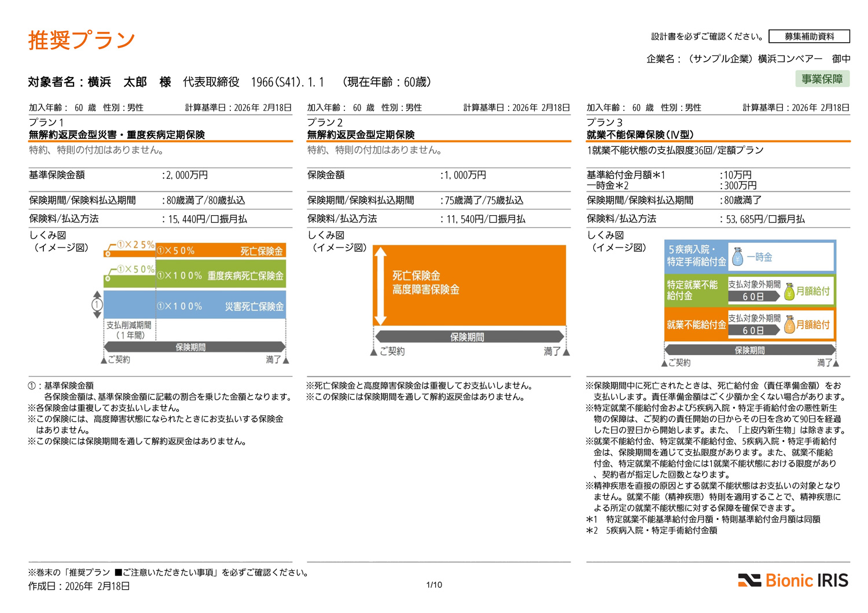Image resolution: width=868 pixels, height=613 pixels.
Task: Click the 60日 label in 特定就業不能給付金 row
Action: (x=753, y=297)
